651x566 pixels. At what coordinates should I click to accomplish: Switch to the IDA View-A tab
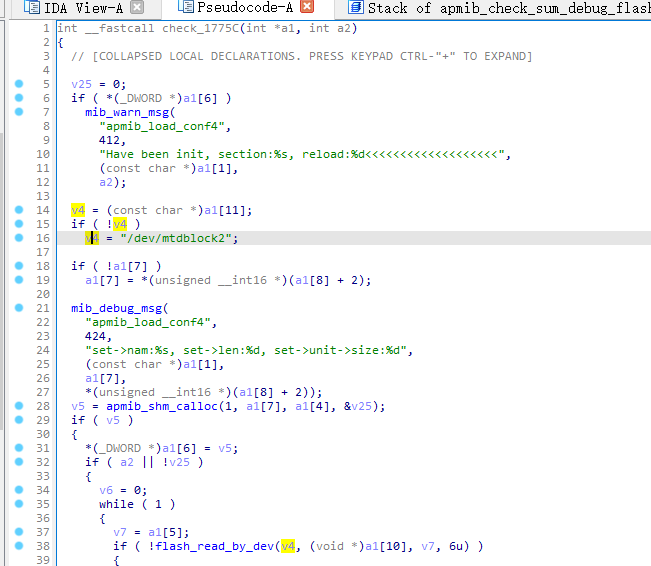click(x=83, y=7)
